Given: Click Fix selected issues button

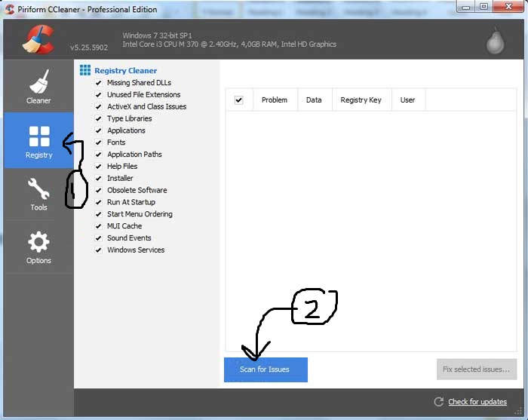Looking at the screenshot, I should [477, 369].
